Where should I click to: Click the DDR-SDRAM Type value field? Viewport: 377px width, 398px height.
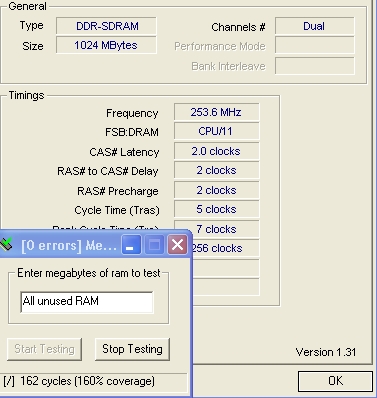tap(106, 26)
